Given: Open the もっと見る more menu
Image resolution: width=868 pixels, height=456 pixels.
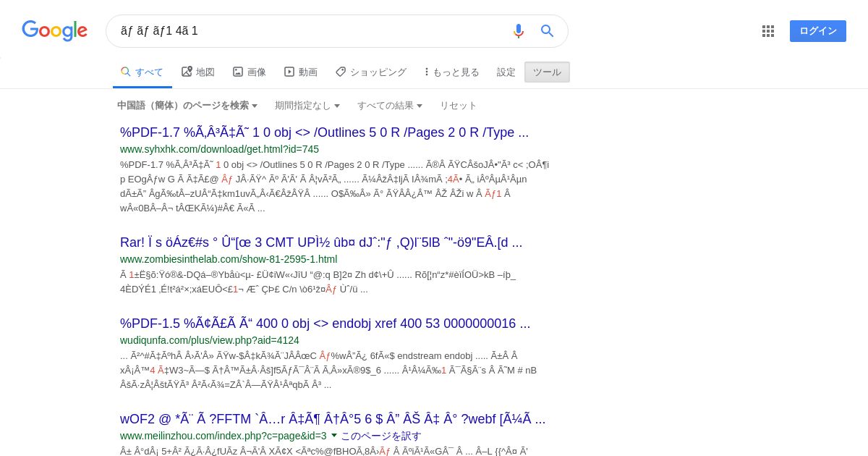Looking at the screenshot, I should pos(452,72).
